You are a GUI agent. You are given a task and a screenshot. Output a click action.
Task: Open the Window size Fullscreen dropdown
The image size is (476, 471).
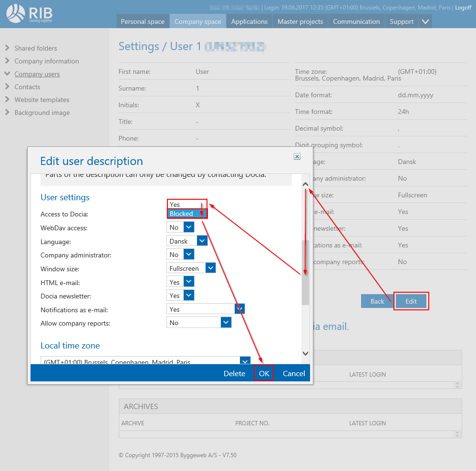tap(210, 268)
